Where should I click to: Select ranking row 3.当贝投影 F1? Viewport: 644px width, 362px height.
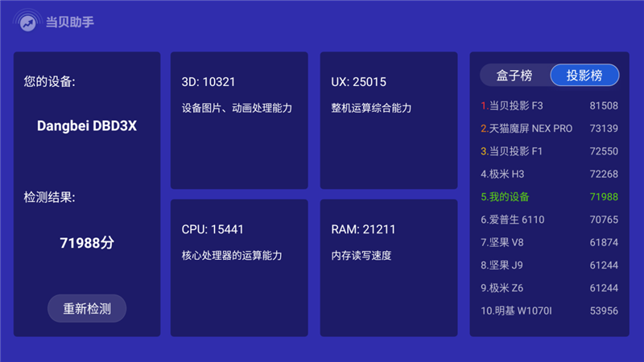tap(549, 151)
